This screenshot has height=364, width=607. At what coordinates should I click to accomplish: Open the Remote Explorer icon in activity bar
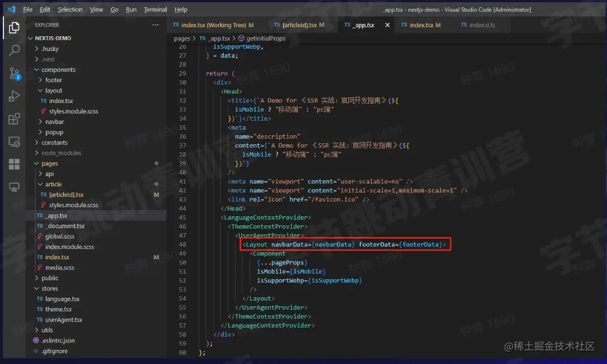(x=14, y=142)
